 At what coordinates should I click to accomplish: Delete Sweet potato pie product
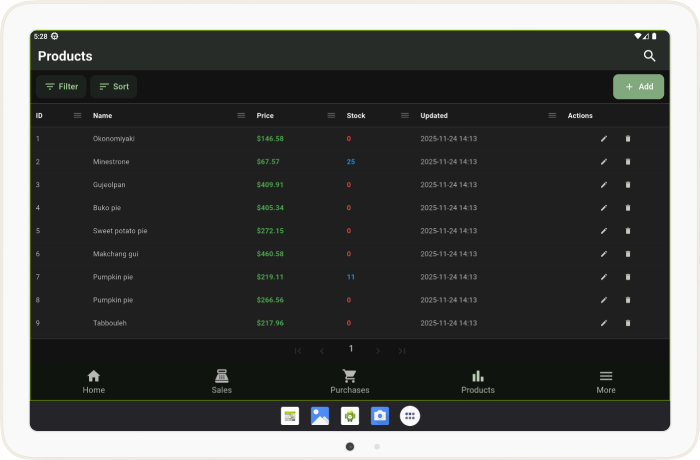[628, 231]
